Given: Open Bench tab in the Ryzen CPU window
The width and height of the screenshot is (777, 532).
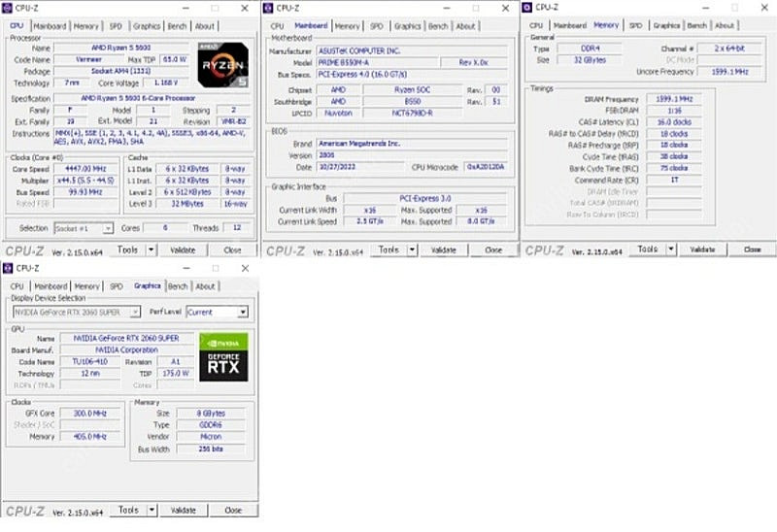Looking at the screenshot, I should point(177,26).
